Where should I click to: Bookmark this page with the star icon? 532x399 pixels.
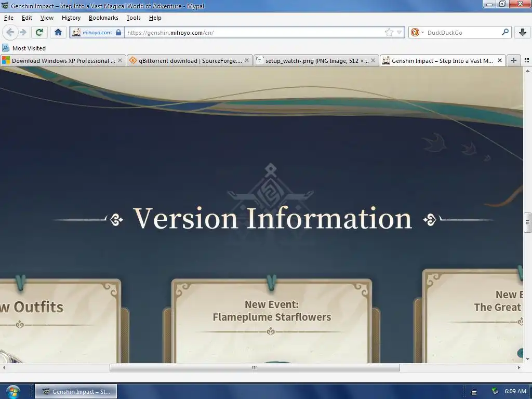(x=389, y=32)
